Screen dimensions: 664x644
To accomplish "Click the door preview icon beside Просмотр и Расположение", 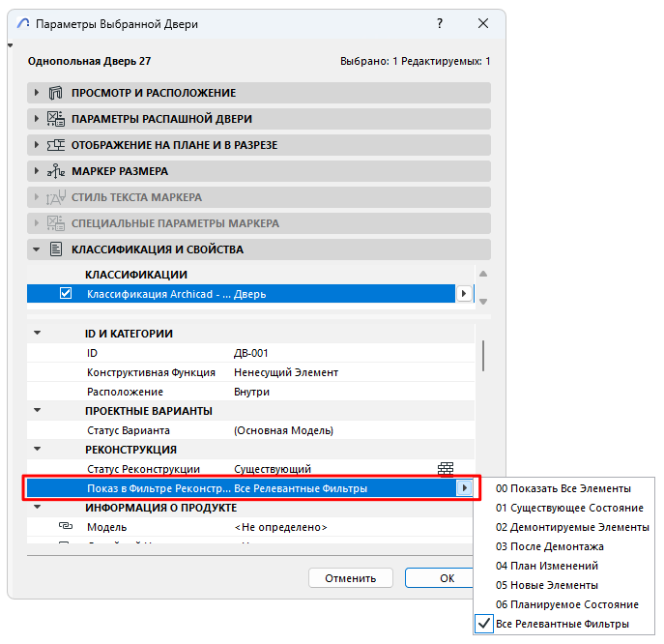I will click(x=55, y=93).
